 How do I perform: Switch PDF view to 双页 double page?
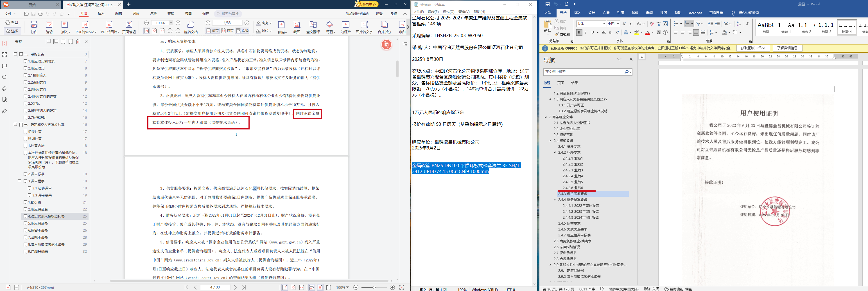[227, 31]
